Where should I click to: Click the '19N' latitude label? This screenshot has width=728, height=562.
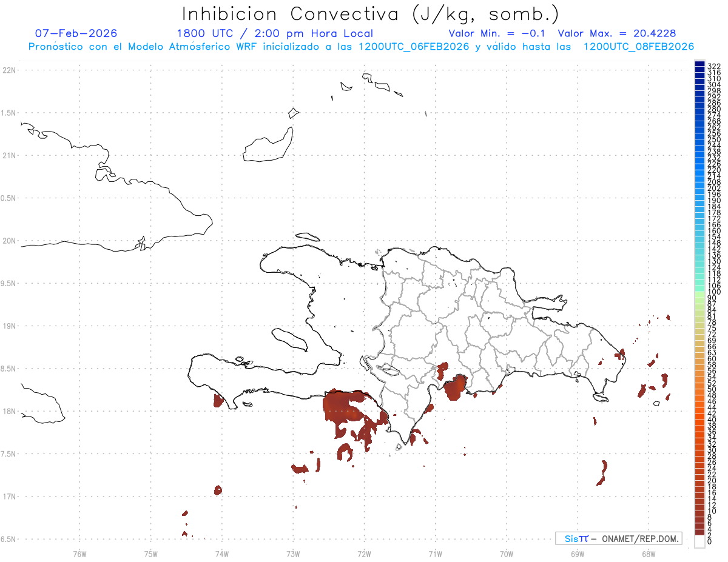point(8,326)
